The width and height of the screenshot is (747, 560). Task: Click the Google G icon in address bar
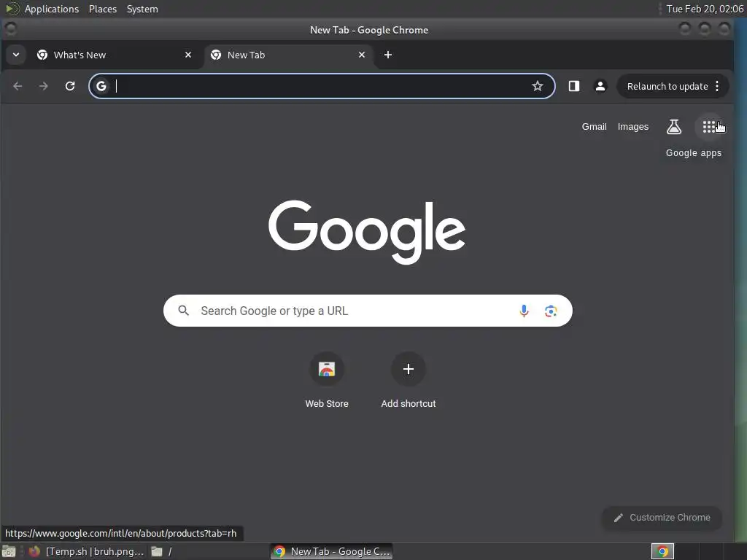(101, 86)
